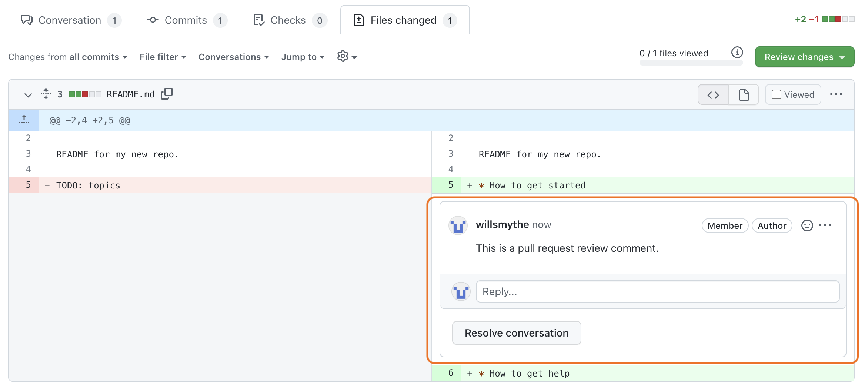
Task: Click the Resolve conversation button
Action: coord(517,333)
